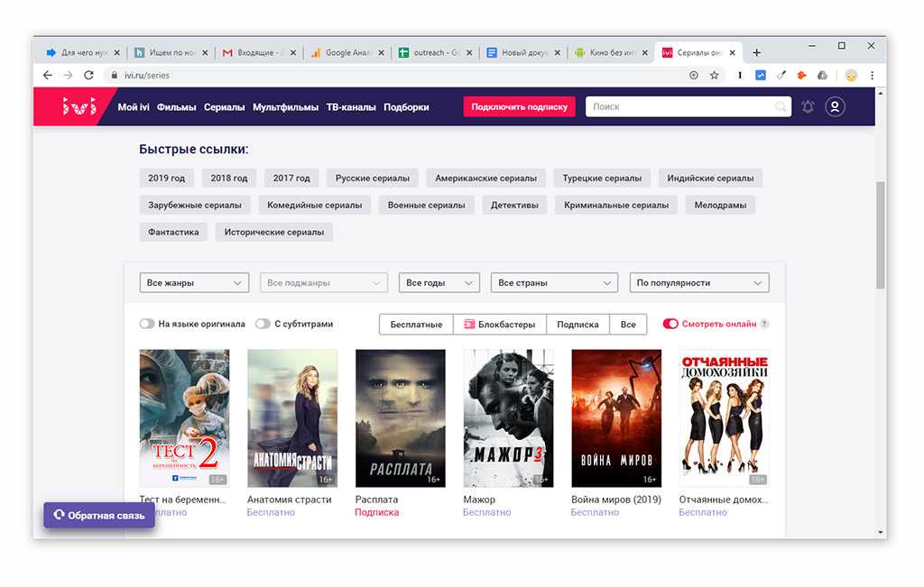Open a new browser tab
Screen dimensions: 924x587
click(756, 52)
